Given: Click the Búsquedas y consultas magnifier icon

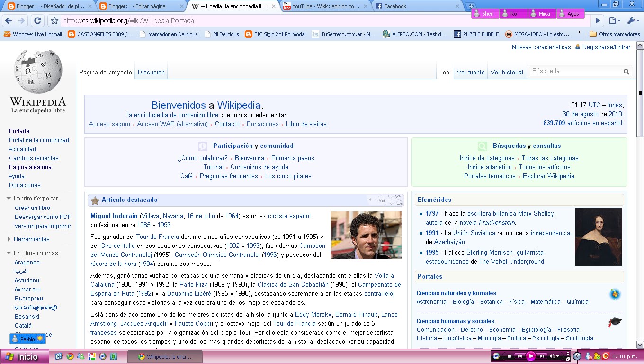Looking at the screenshot, I should [483, 146].
